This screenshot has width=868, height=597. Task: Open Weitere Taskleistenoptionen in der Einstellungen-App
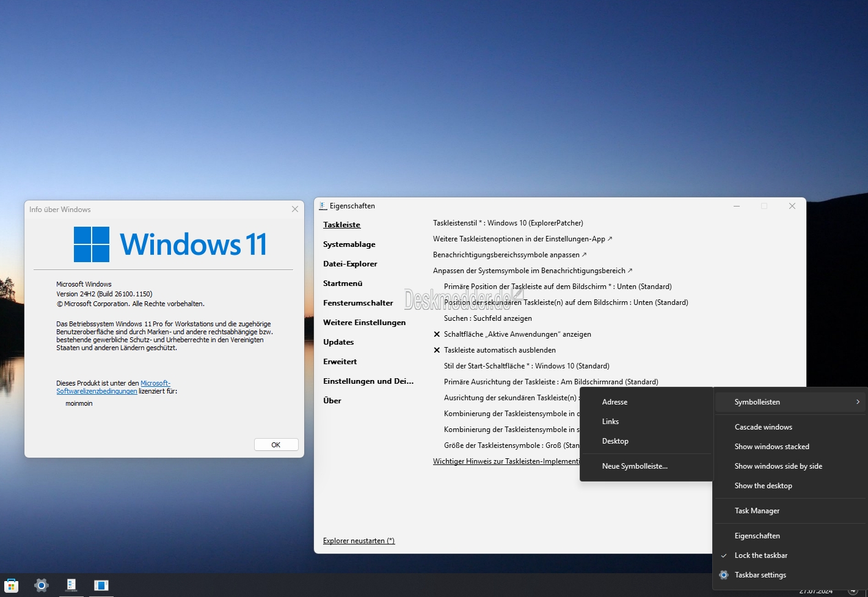coord(522,239)
